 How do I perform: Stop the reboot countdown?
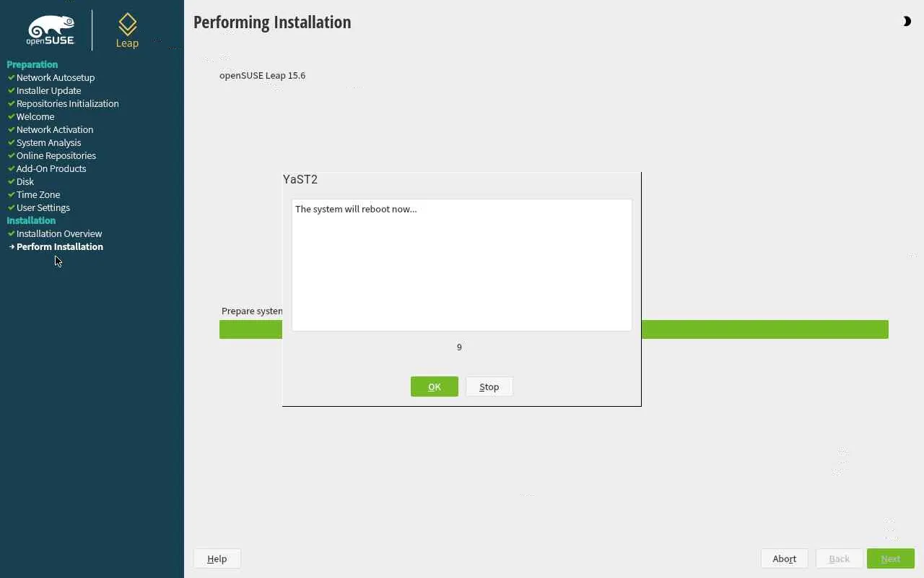(489, 387)
